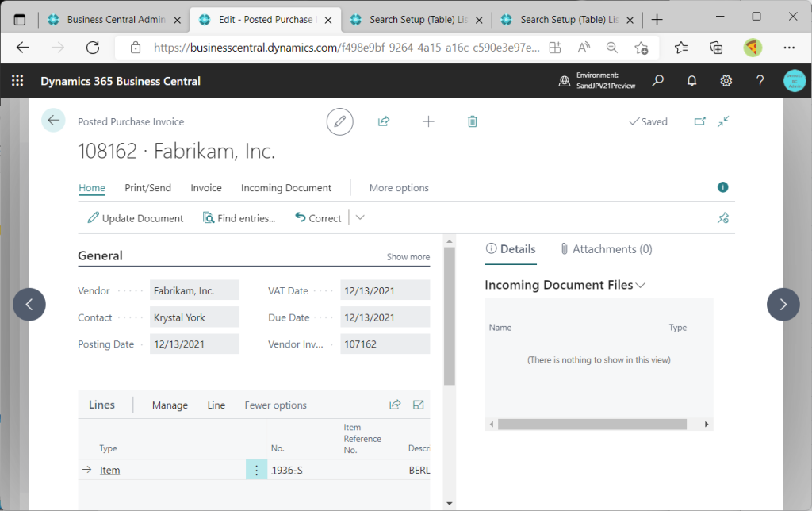Toggle the FactBox info pane icon
812x511 pixels.
click(723, 187)
